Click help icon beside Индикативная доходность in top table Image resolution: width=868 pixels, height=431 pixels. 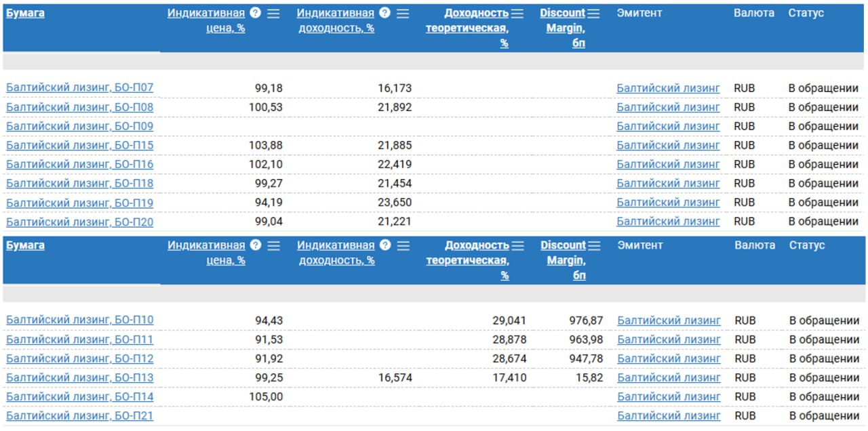click(x=384, y=13)
